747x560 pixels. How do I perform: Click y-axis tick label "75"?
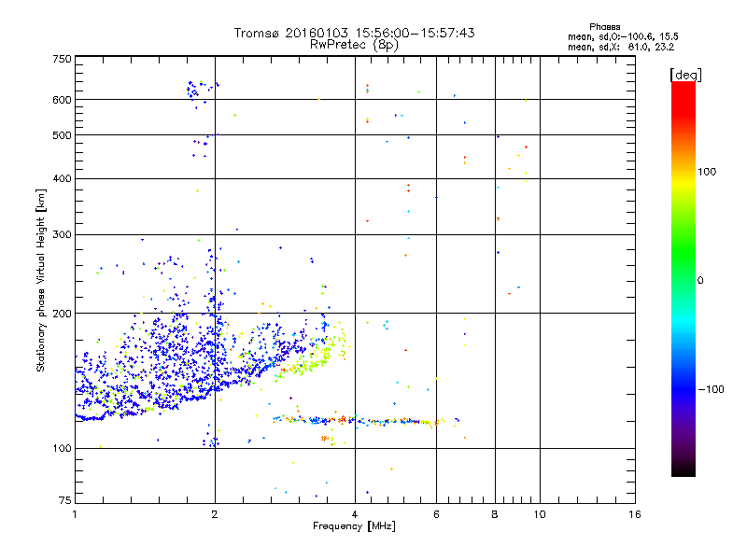[x=65, y=500]
